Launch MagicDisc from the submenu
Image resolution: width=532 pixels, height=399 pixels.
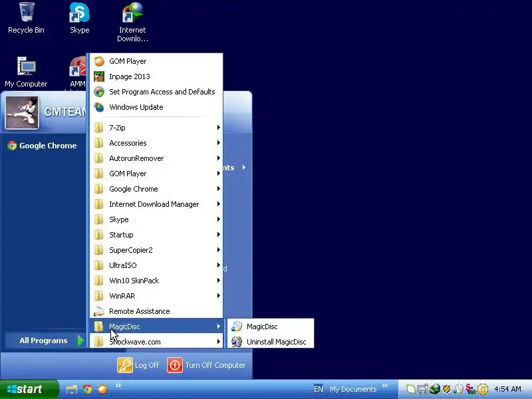tap(271, 327)
